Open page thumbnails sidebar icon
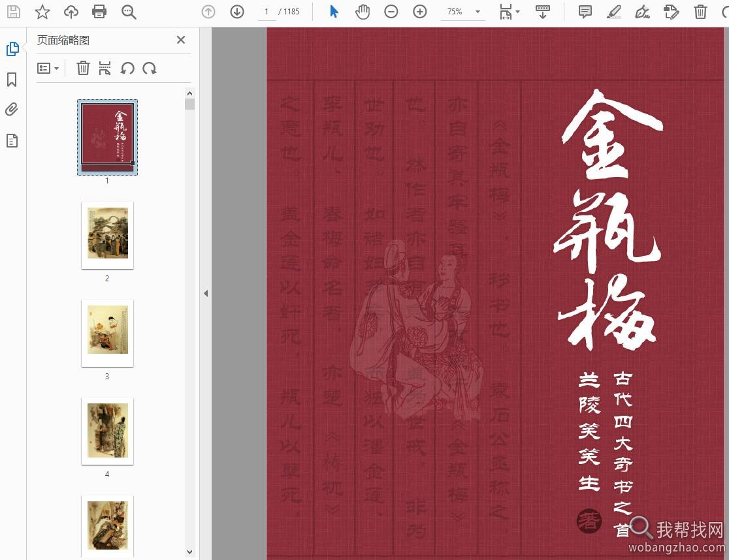This screenshot has width=729, height=560. (x=12, y=49)
